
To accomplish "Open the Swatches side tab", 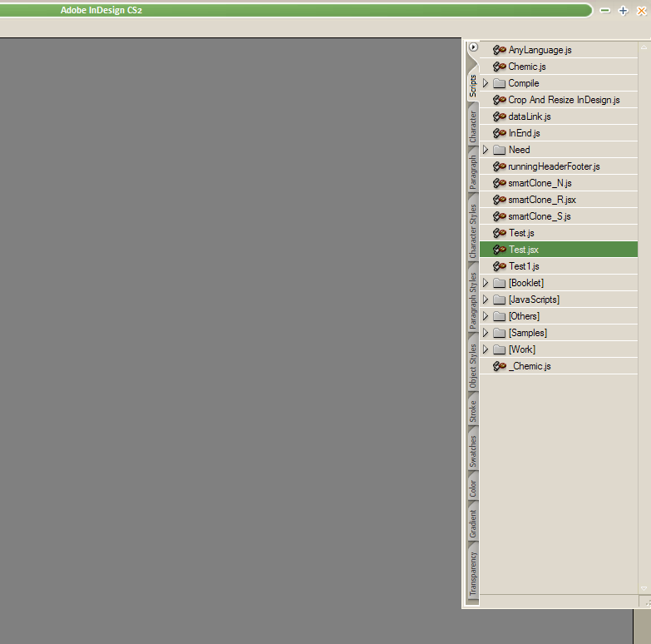I will 473,452.
